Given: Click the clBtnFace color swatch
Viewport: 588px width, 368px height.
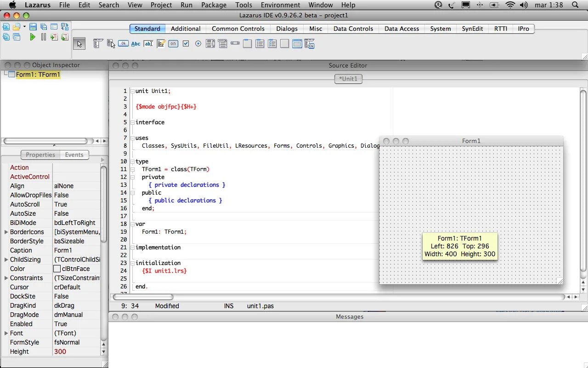Looking at the screenshot, I should [57, 269].
